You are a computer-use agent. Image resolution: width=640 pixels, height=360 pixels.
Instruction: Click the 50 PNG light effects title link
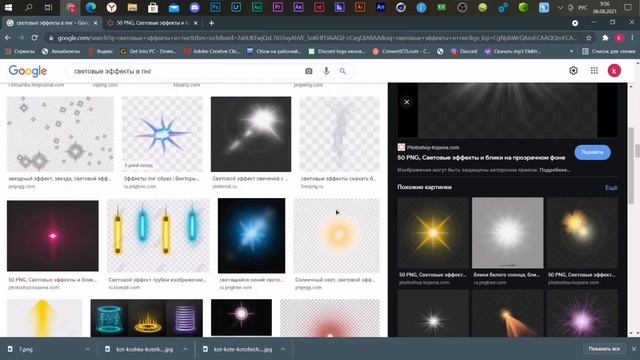(481, 158)
